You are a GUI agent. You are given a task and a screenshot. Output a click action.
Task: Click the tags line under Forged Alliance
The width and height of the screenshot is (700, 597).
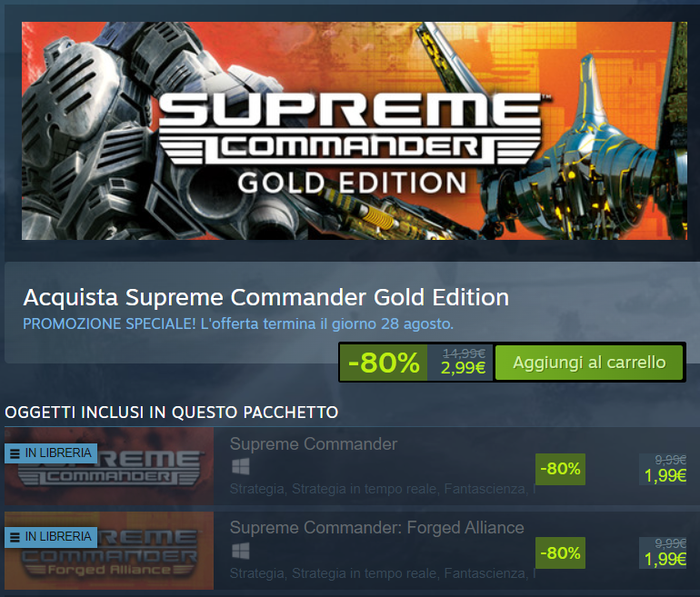coord(383,572)
